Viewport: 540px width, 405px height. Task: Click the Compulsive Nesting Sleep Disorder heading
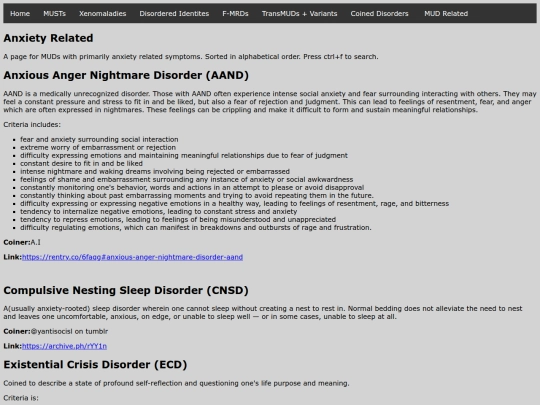pyautogui.click(x=126, y=290)
